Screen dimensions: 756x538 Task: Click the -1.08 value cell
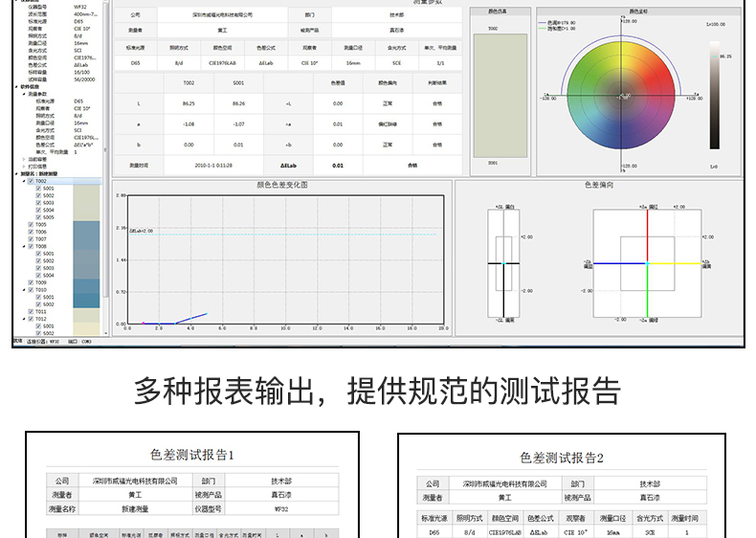click(189, 124)
